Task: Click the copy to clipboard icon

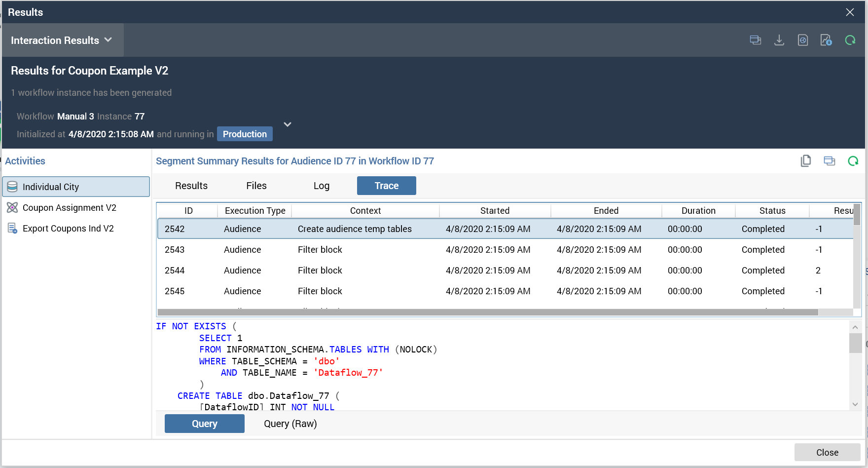Action: point(806,161)
